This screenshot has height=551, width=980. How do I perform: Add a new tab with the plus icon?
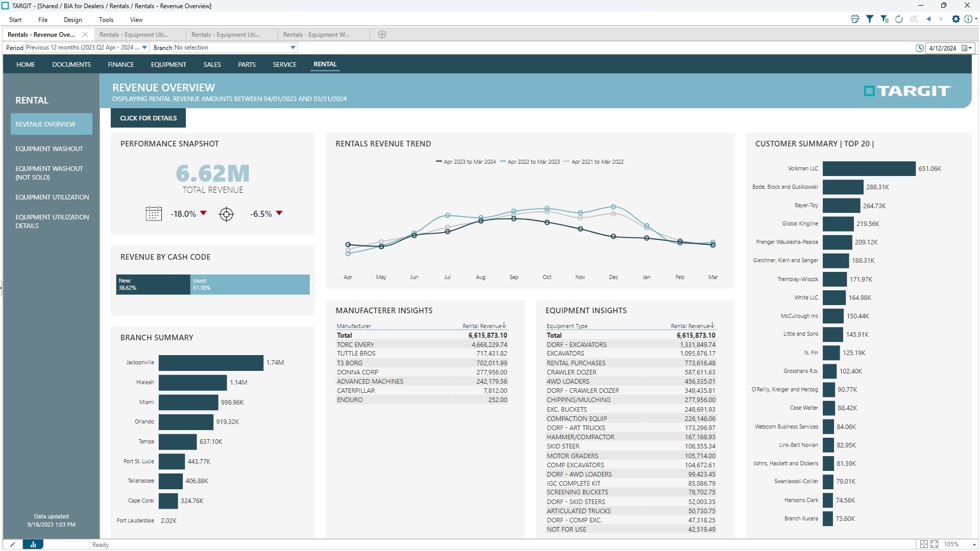382,34
